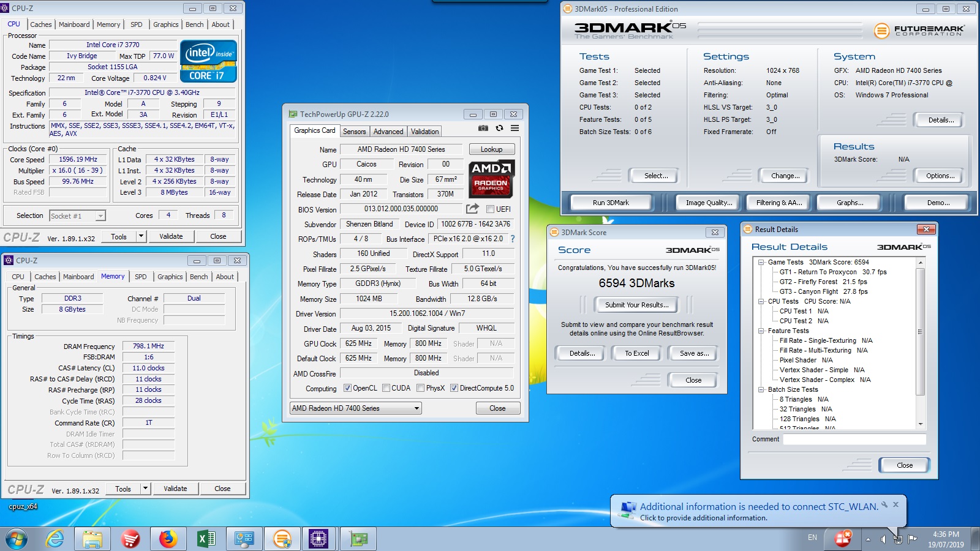Click the taskbar clock showing 4:36 PM
This screenshot has width=980, height=551.
click(946, 539)
